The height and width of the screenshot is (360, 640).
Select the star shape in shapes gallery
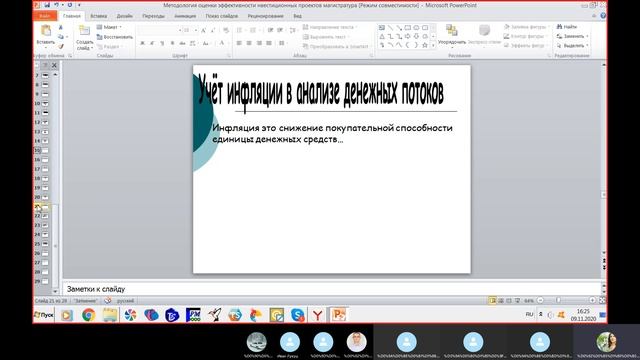pyautogui.click(x=425, y=45)
